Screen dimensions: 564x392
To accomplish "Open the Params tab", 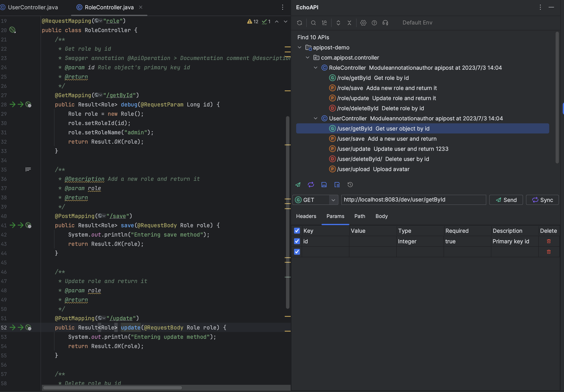I will [x=335, y=216].
